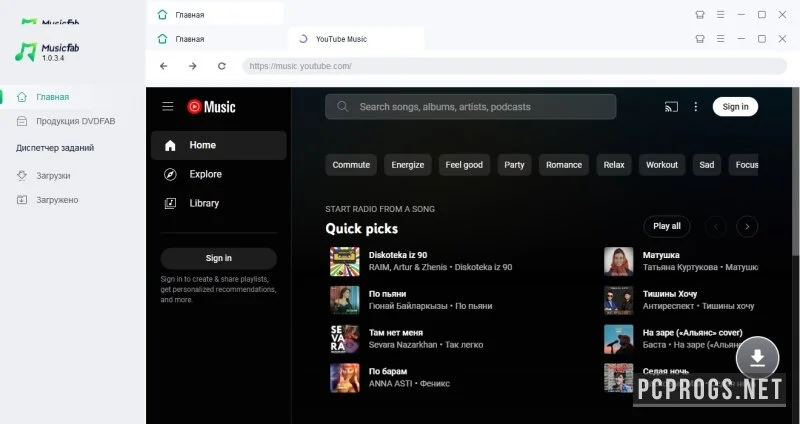Select the Relax mood chip

tap(614, 165)
